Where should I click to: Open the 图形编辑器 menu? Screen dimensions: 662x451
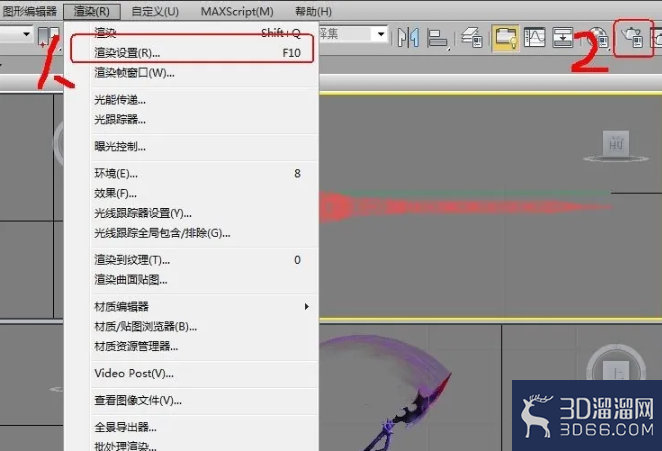pos(29,11)
